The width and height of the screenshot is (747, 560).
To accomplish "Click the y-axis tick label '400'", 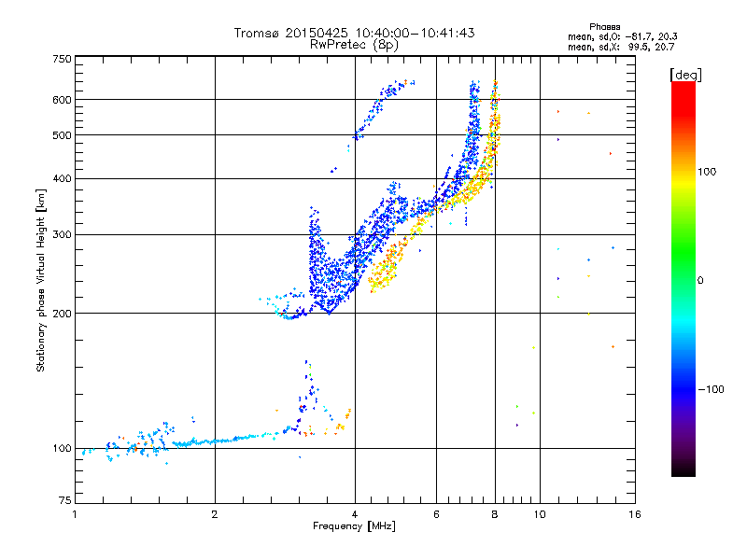I will point(63,178).
